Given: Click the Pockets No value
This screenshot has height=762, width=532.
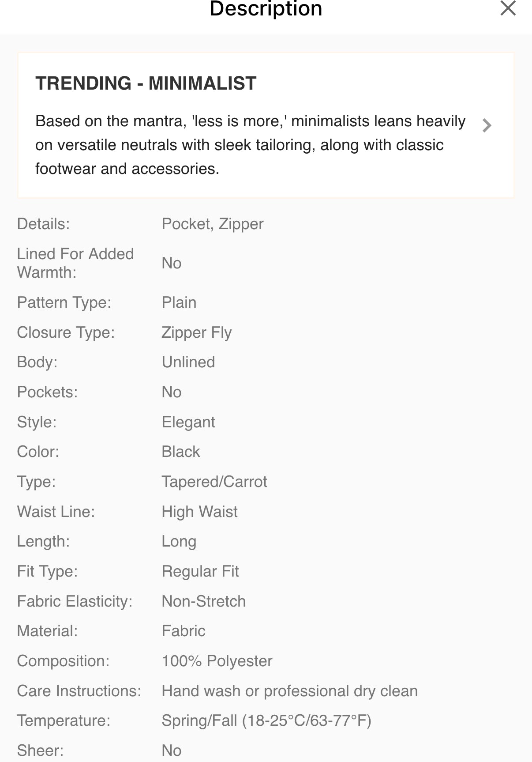Looking at the screenshot, I should pos(171,392).
